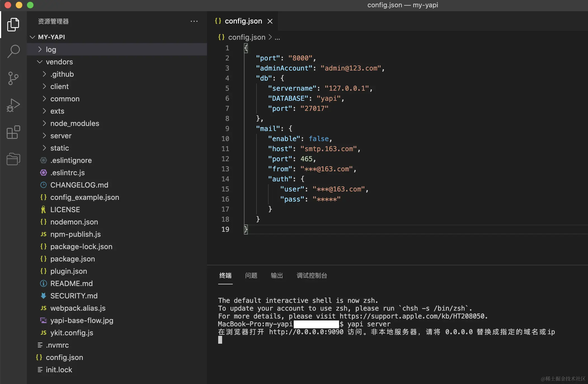Open yapi-base-flow.jpg image file

click(x=82, y=320)
